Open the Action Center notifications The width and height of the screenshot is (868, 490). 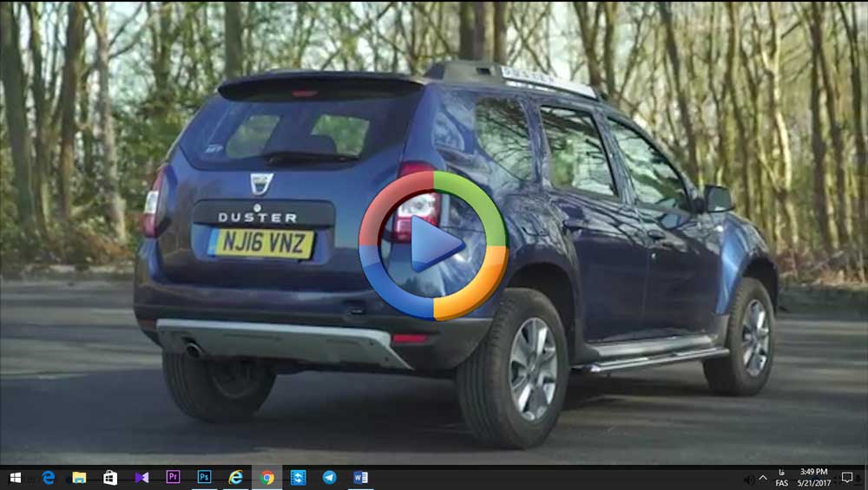846,477
